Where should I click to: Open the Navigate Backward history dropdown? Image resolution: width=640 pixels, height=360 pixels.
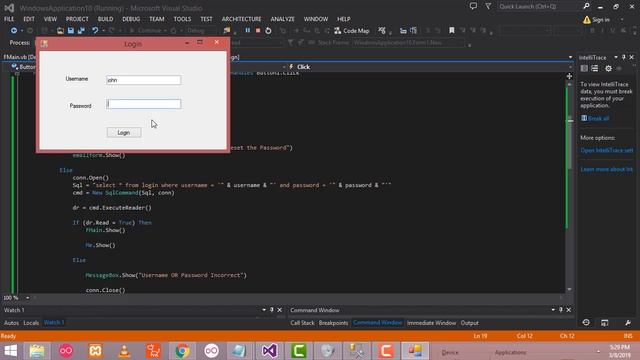pos(22,31)
